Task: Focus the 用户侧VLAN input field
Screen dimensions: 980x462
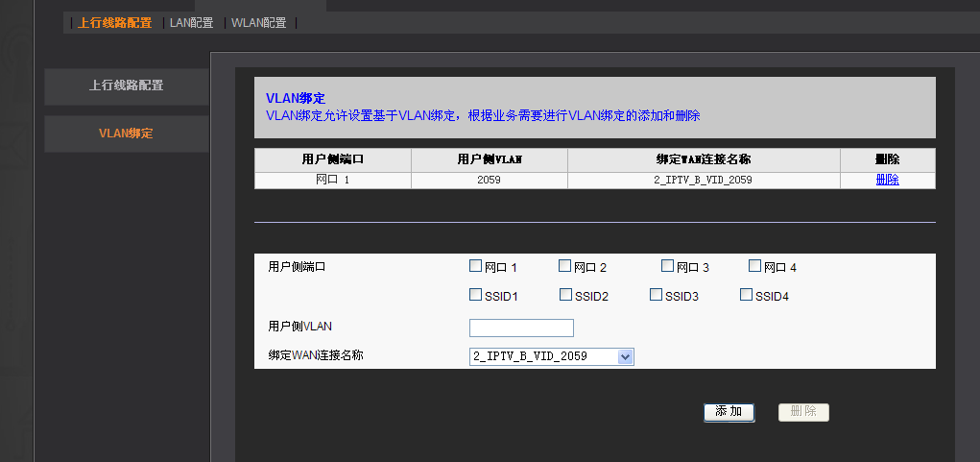Action: pyautogui.click(x=521, y=328)
